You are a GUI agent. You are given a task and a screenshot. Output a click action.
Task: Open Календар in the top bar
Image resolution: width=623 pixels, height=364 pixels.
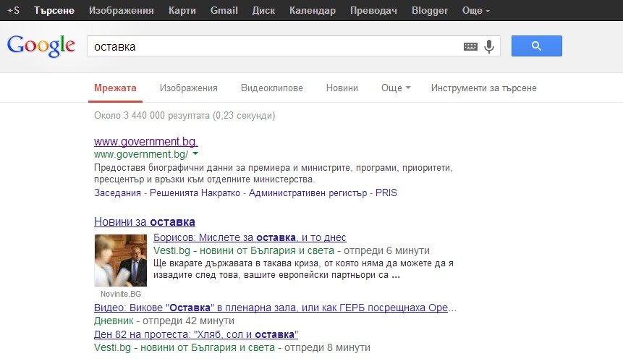(313, 10)
